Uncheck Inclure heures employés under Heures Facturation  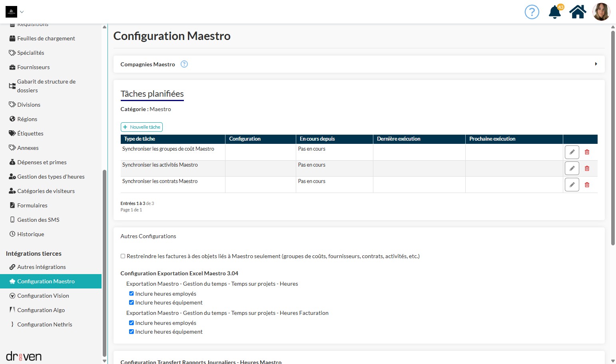[131, 323]
